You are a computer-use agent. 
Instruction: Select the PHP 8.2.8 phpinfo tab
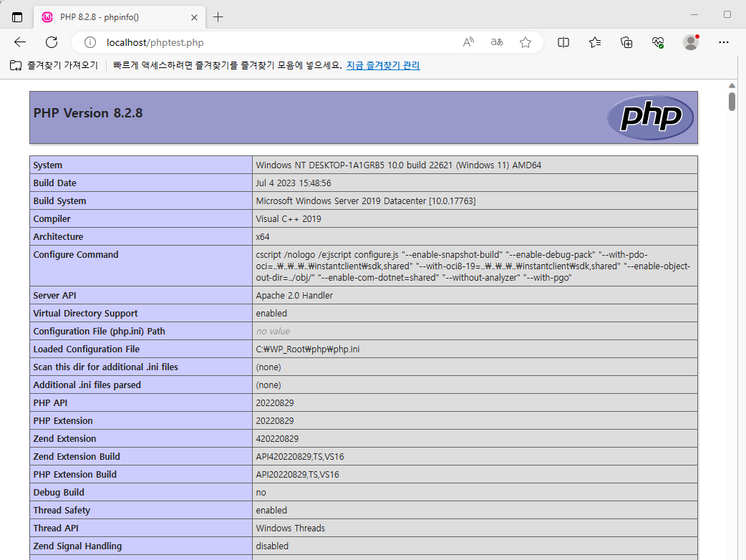tap(107, 16)
